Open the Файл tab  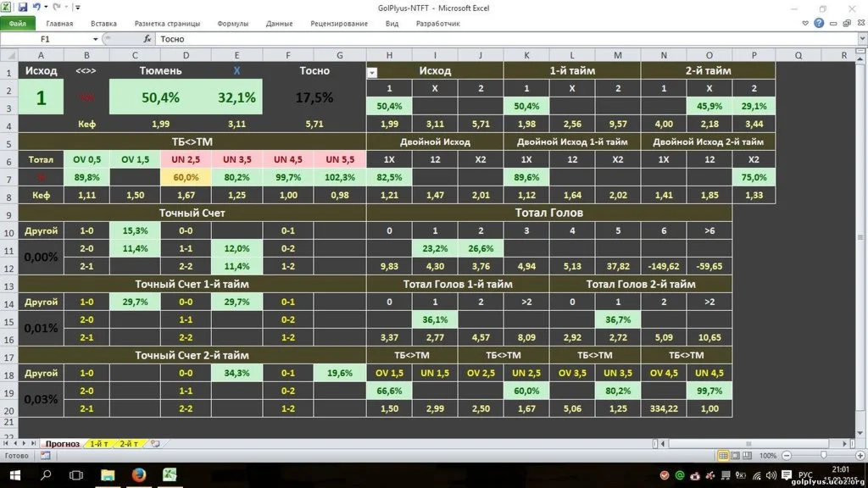18,24
